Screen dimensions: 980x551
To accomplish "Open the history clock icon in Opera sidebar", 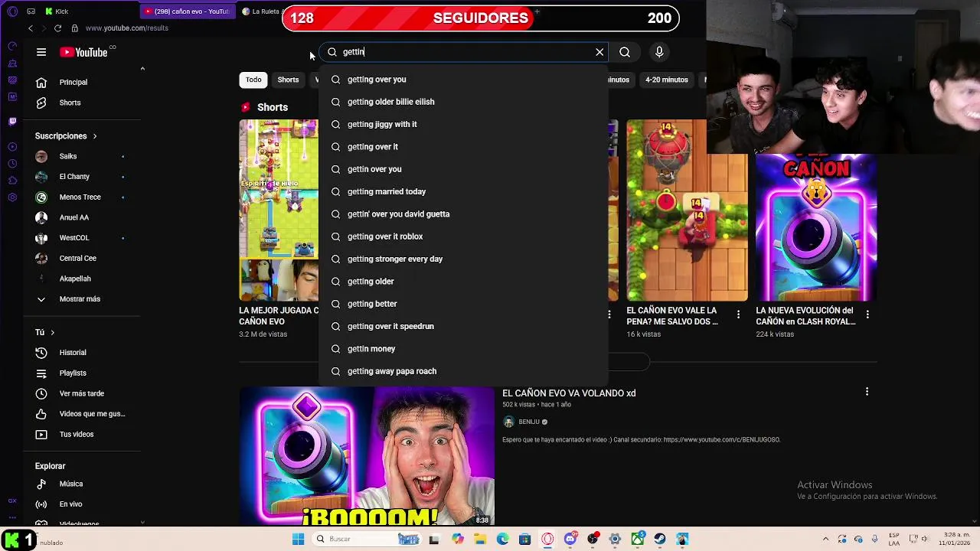I will [x=12, y=164].
